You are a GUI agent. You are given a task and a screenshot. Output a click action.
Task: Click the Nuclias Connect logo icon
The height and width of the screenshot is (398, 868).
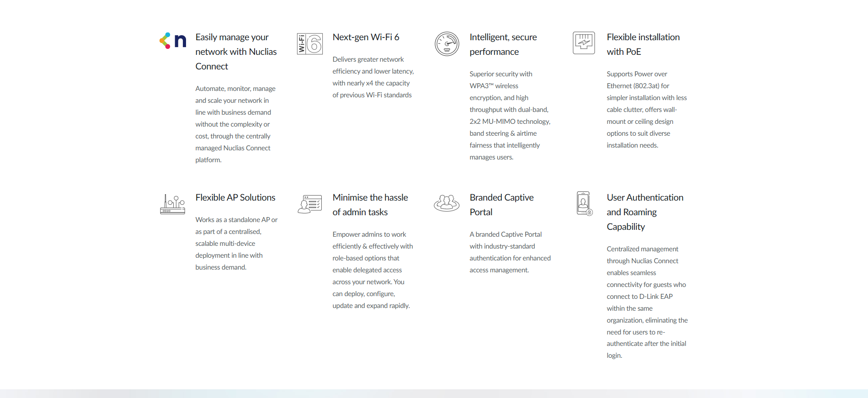173,41
